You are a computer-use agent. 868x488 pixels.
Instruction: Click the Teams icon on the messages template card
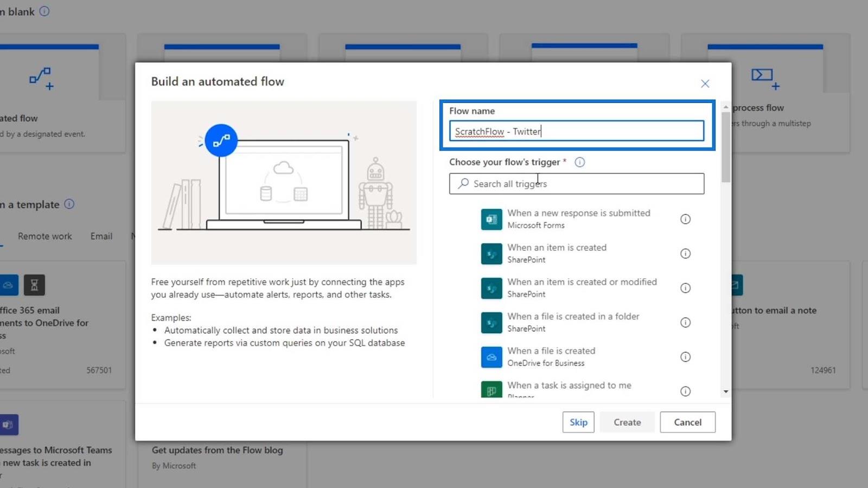tap(8, 425)
